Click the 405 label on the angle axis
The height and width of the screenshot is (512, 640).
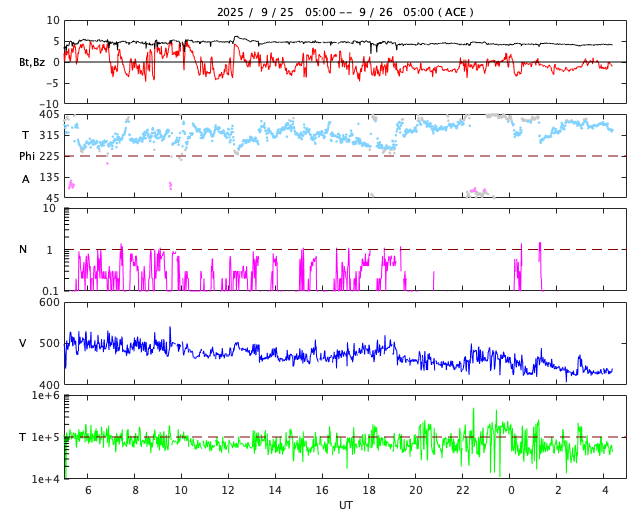point(49,115)
